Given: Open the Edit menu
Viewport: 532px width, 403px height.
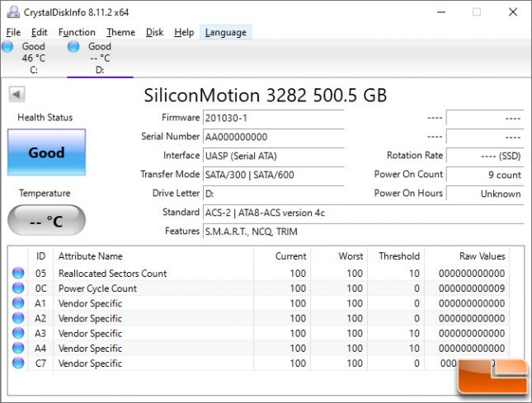Looking at the screenshot, I should (x=40, y=32).
